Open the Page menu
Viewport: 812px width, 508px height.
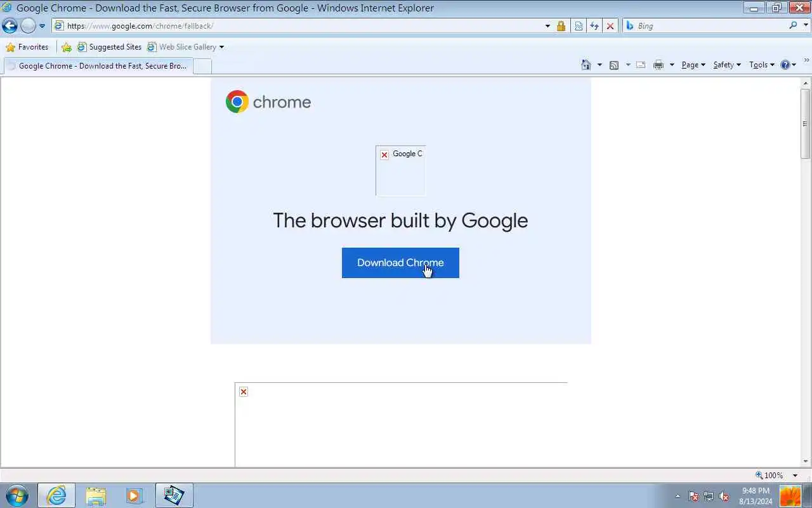click(693, 65)
